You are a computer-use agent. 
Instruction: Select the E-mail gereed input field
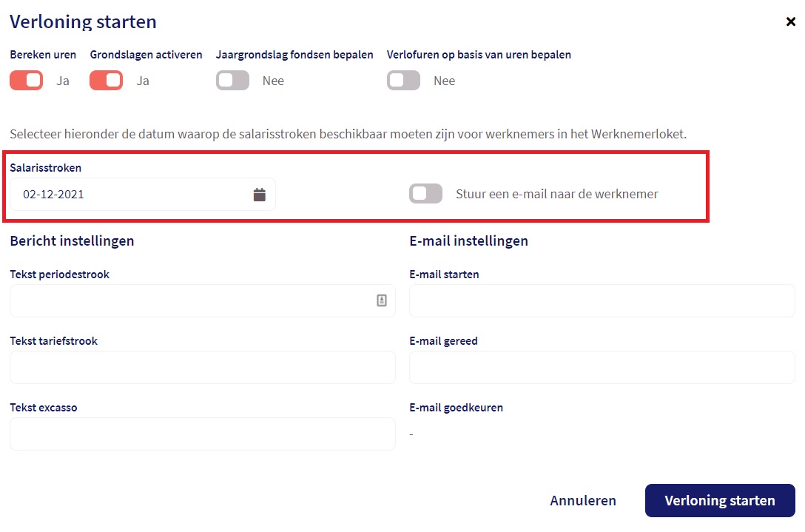(x=602, y=367)
